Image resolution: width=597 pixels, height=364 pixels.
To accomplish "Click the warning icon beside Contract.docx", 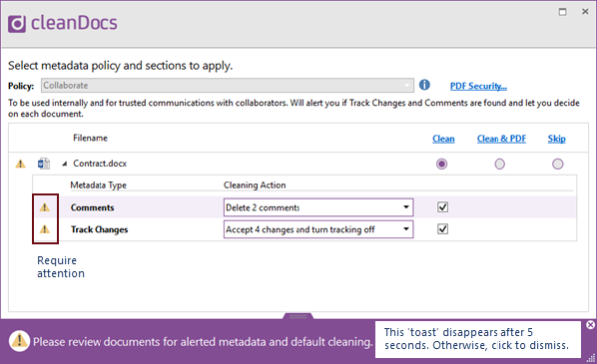I will [20, 164].
